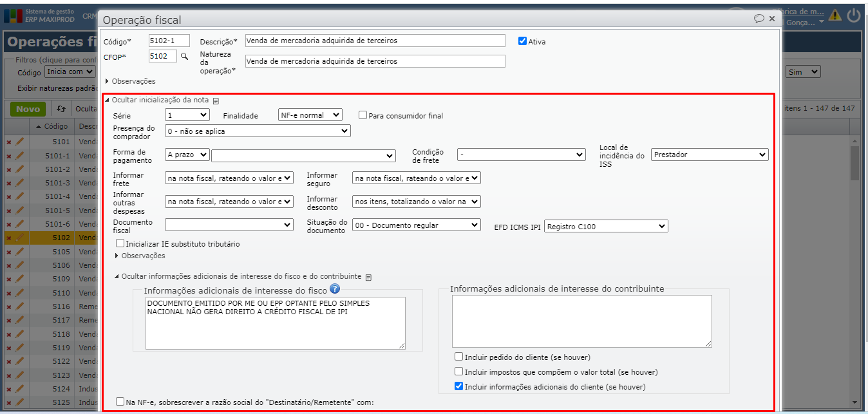Click the notes icon beside Ocultar informações adicionais
The height and width of the screenshot is (414, 868).
coord(368,278)
